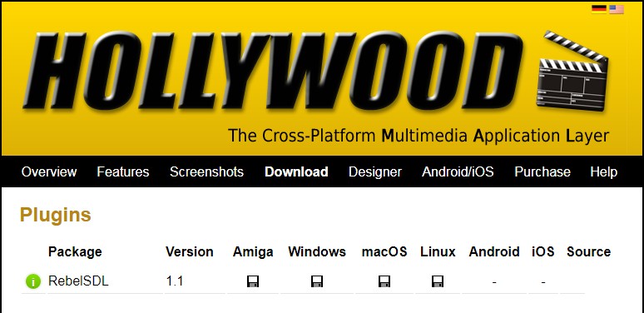Open the Designer page

tap(375, 171)
